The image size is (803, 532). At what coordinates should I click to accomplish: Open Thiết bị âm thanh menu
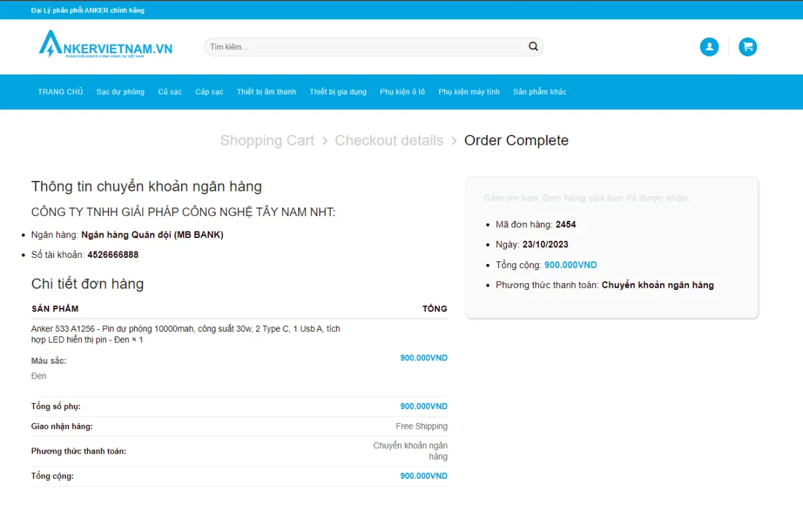coord(266,92)
